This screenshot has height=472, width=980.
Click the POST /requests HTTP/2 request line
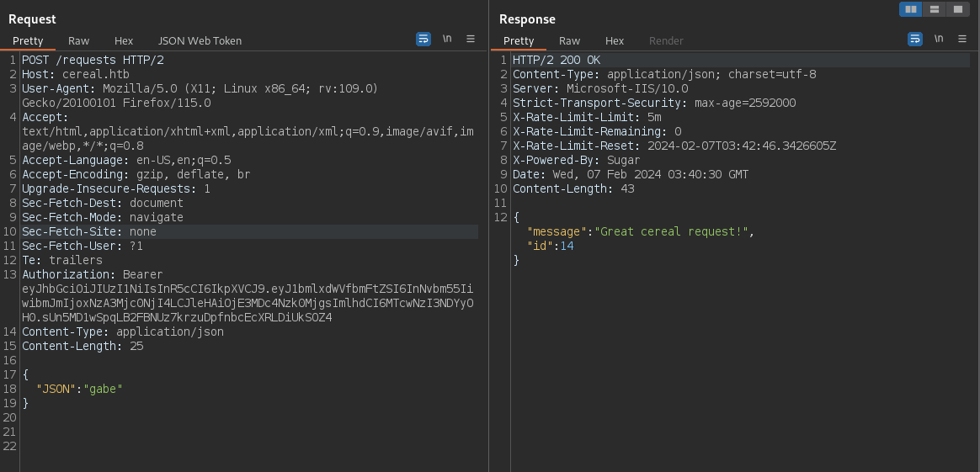pyautogui.click(x=93, y=60)
